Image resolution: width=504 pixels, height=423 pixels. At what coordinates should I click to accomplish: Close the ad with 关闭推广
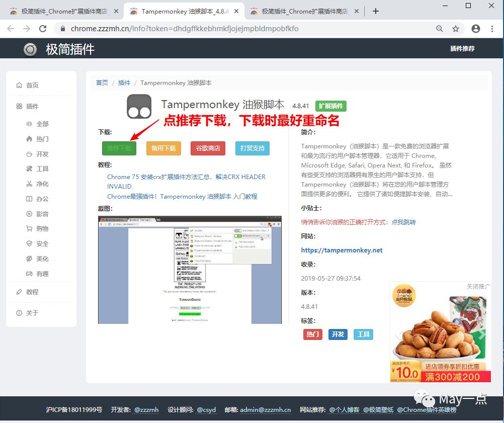478,286
